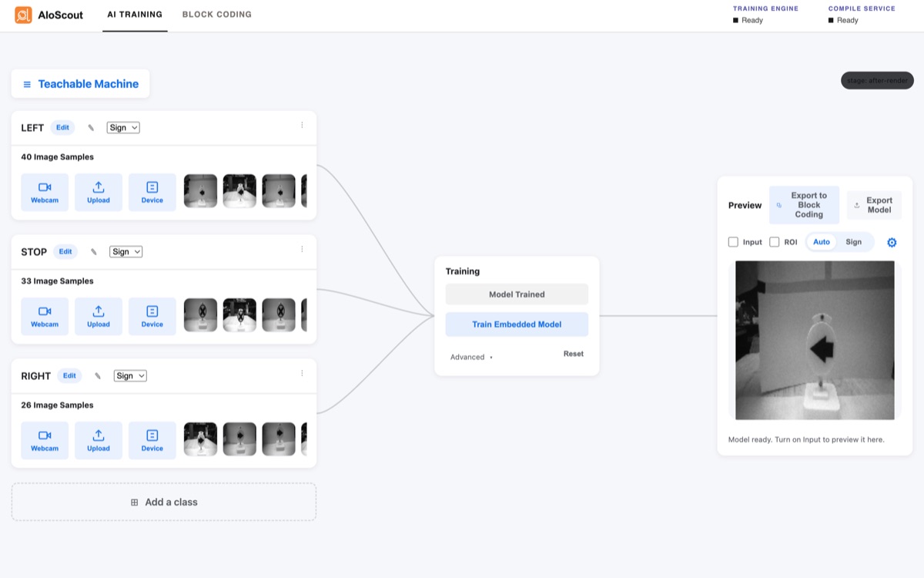Click the Edit button for STOP class

(x=65, y=252)
